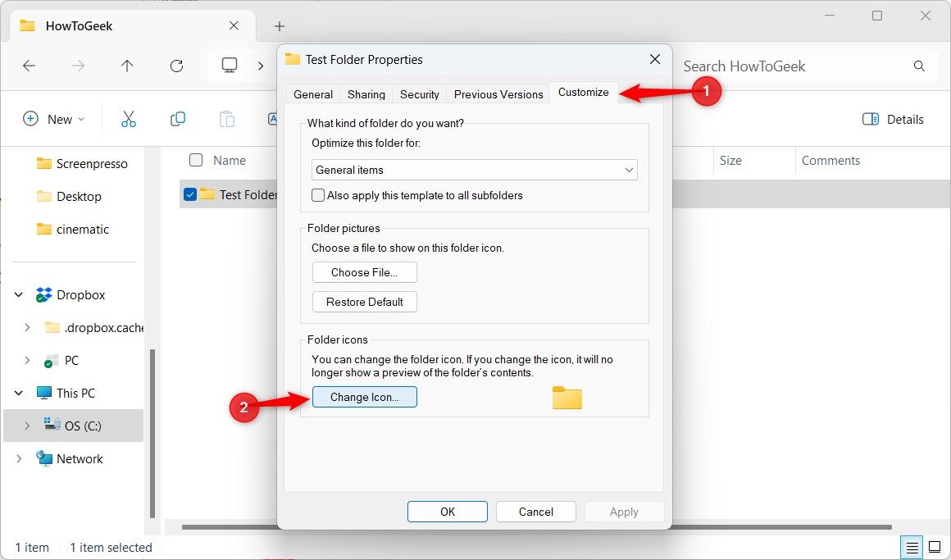The width and height of the screenshot is (951, 560).
Task: Check Also apply template to subfolders
Action: (x=318, y=195)
